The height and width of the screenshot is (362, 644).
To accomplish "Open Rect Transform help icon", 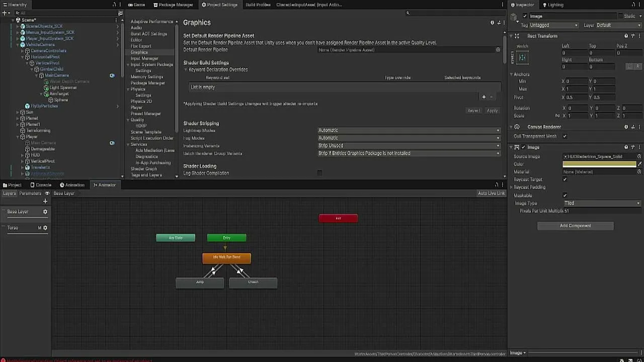I will pyautogui.click(x=626, y=36).
